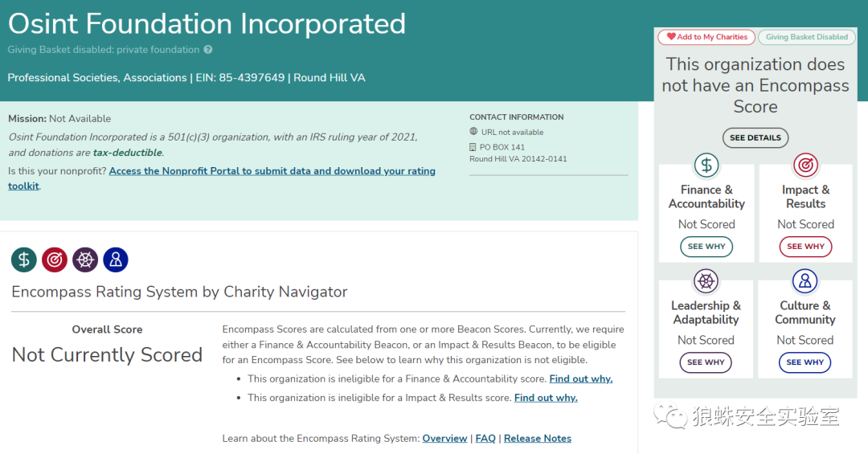868x454 pixels.
Task: Click SEE WHY under Leadership & Adaptability
Action: coord(706,362)
